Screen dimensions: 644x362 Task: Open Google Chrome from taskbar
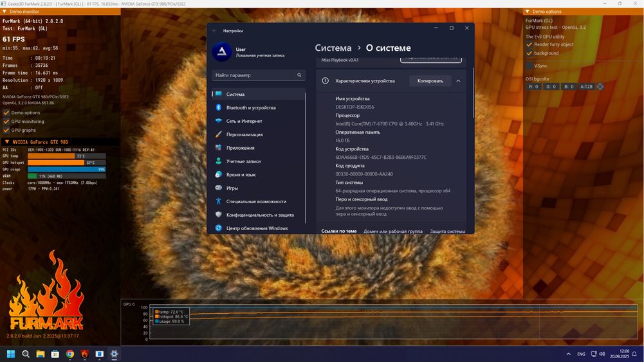click(70, 354)
